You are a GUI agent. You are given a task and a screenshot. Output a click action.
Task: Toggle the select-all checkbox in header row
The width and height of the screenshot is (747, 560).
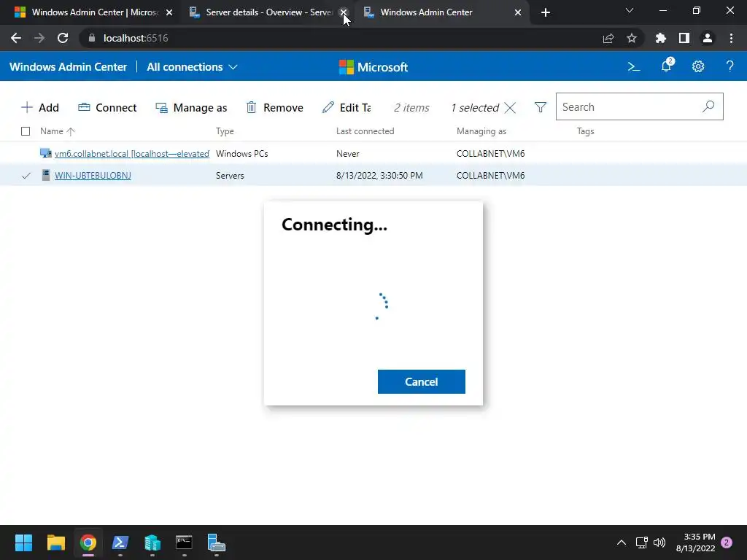coord(26,131)
